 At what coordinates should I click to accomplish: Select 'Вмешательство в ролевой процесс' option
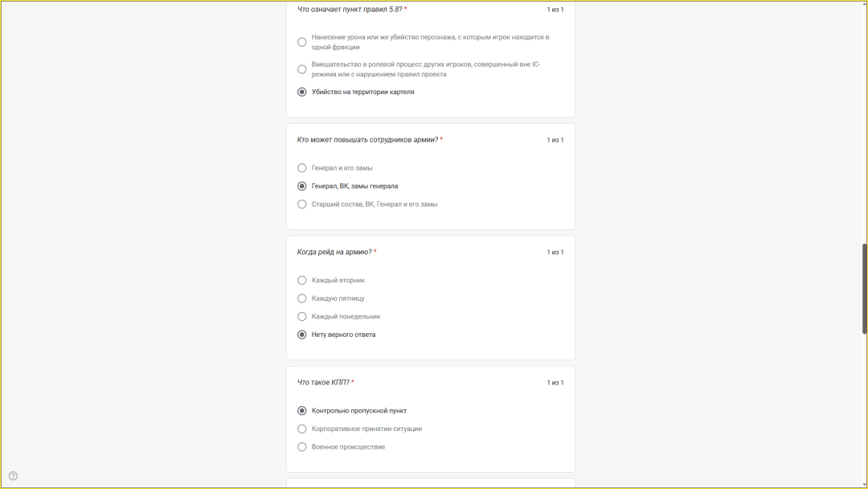click(302, 69)
